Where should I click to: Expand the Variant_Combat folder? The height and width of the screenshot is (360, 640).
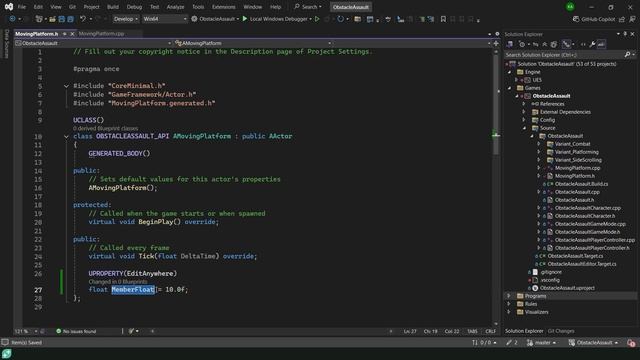(x=539, y=144)
